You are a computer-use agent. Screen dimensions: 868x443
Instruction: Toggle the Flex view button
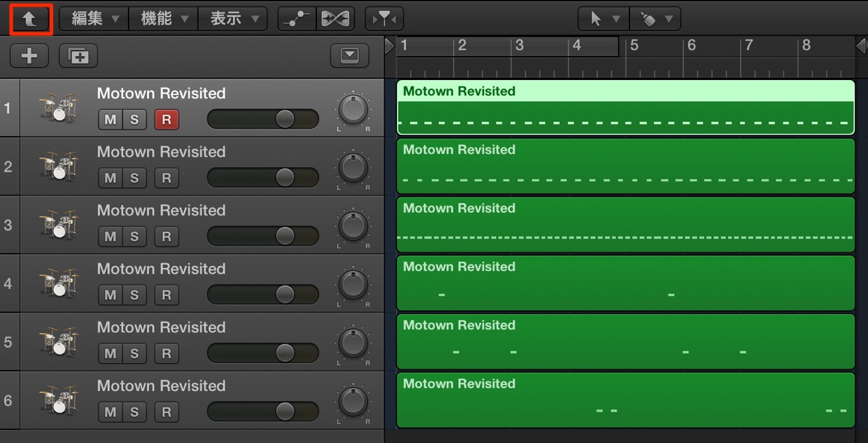336,19
